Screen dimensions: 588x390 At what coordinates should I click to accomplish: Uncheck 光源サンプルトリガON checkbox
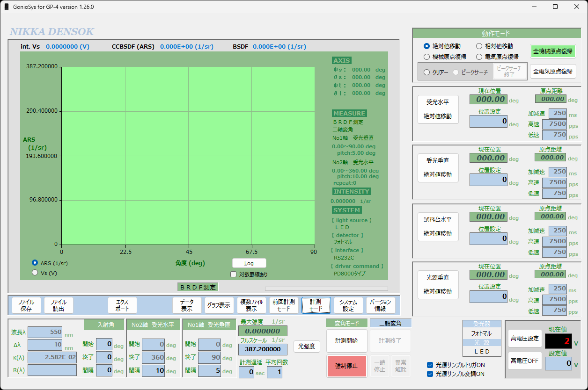click(x=430, y=365)
